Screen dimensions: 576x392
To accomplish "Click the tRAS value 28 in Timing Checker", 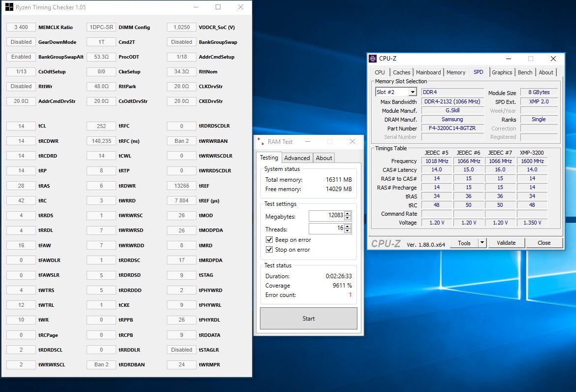I will [x=21, y=186].
